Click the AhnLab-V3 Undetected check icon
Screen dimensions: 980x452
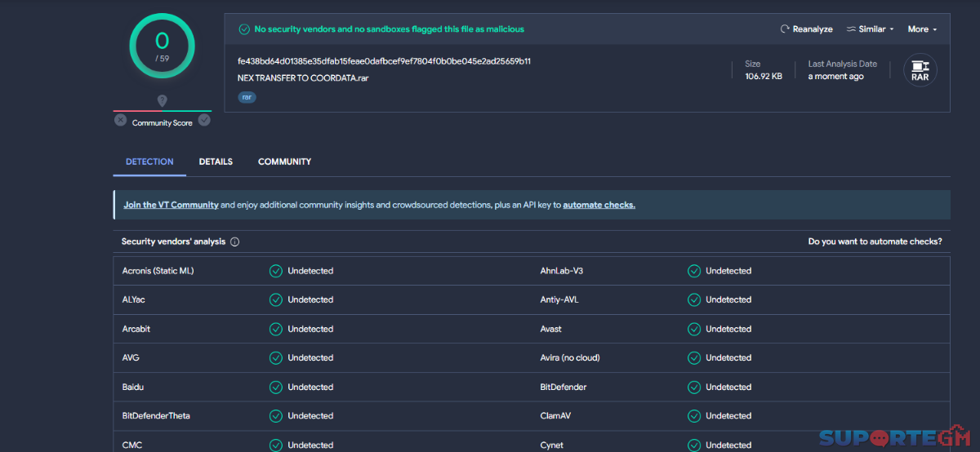(x=694, y=271)
